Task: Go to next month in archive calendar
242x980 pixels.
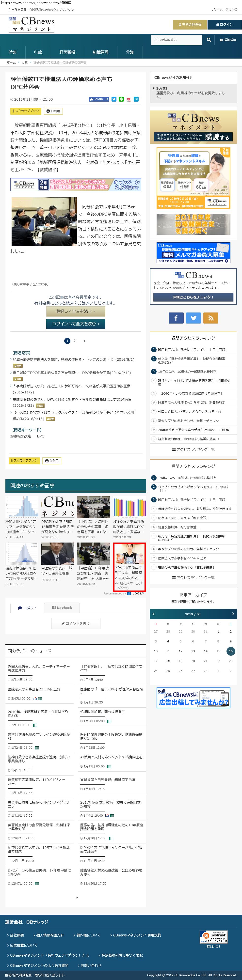Action: tap(233, 614)
